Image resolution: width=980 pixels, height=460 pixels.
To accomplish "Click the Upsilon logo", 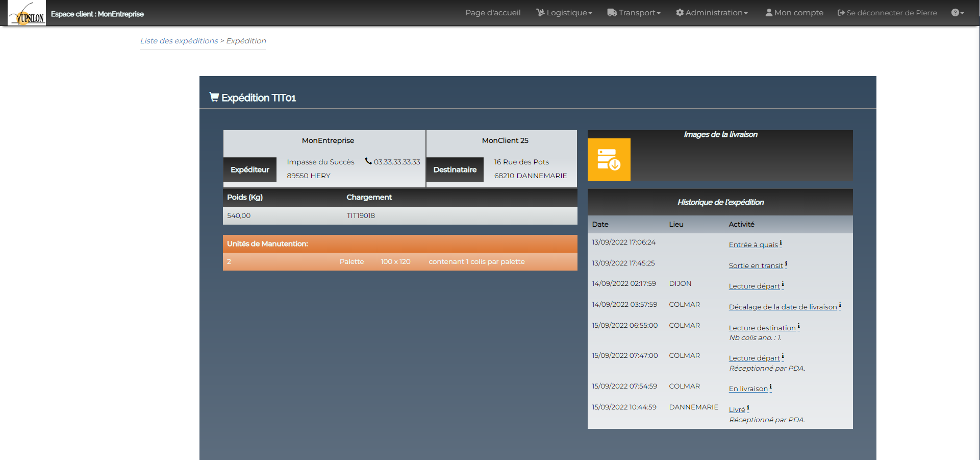I will tap(27, 13).
